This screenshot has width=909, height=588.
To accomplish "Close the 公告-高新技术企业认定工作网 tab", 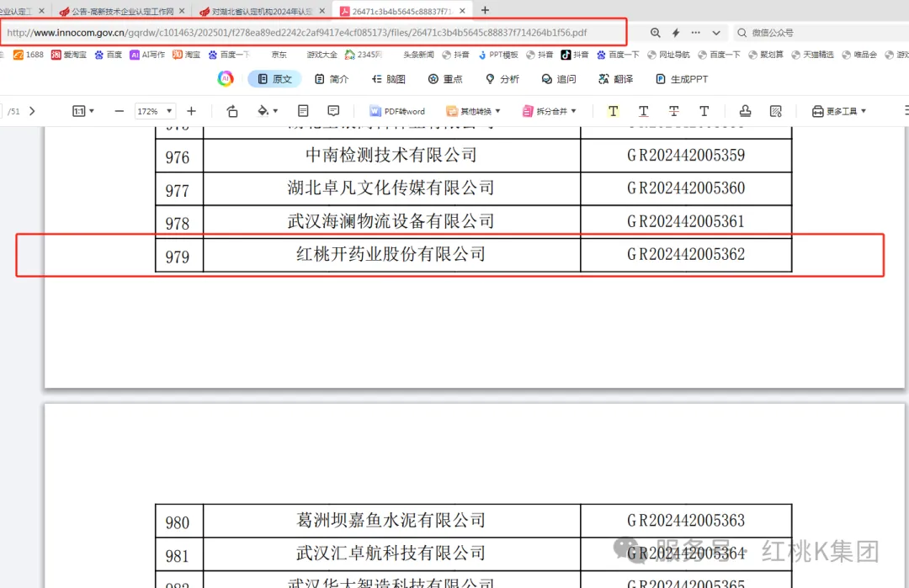I will point(182,11).
